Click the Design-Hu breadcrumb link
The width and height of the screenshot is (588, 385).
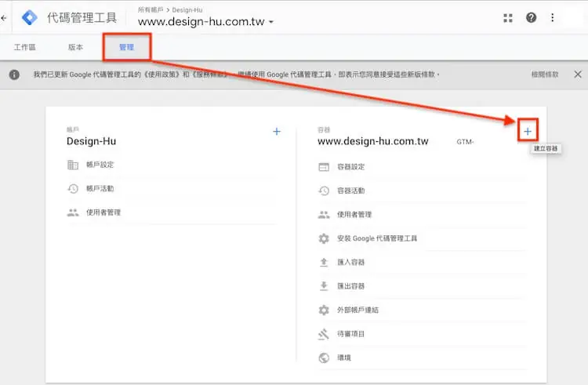(x=187, y=9)
